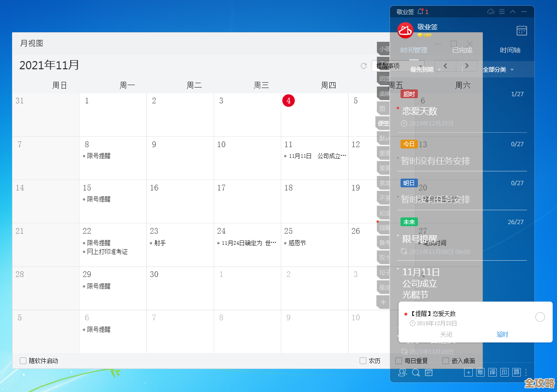
Task: Click the calendar refresh button
Action: click(364, 65)
